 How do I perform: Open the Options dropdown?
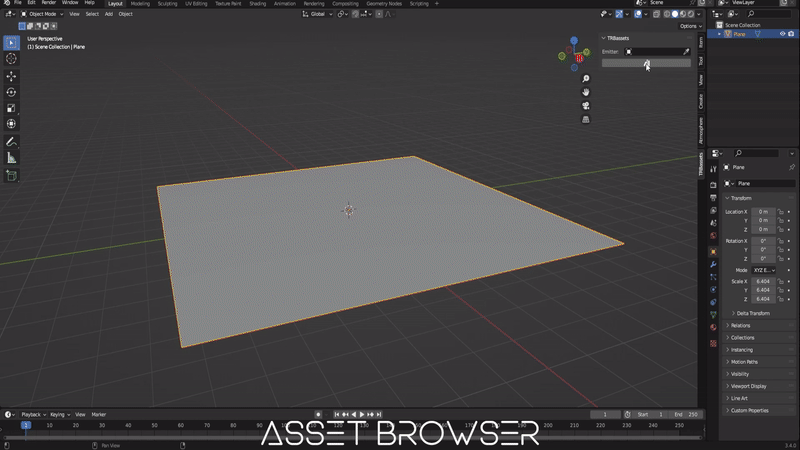point(690,26)
